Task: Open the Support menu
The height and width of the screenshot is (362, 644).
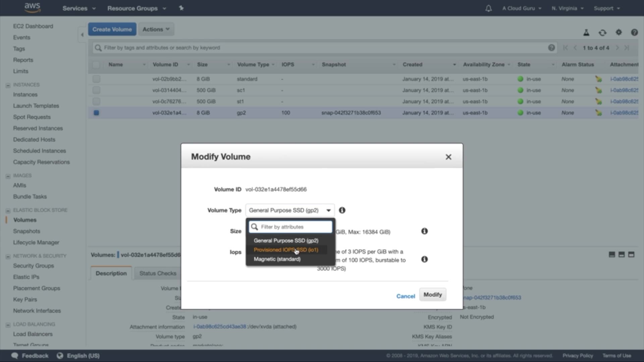Action: (607, 8)
